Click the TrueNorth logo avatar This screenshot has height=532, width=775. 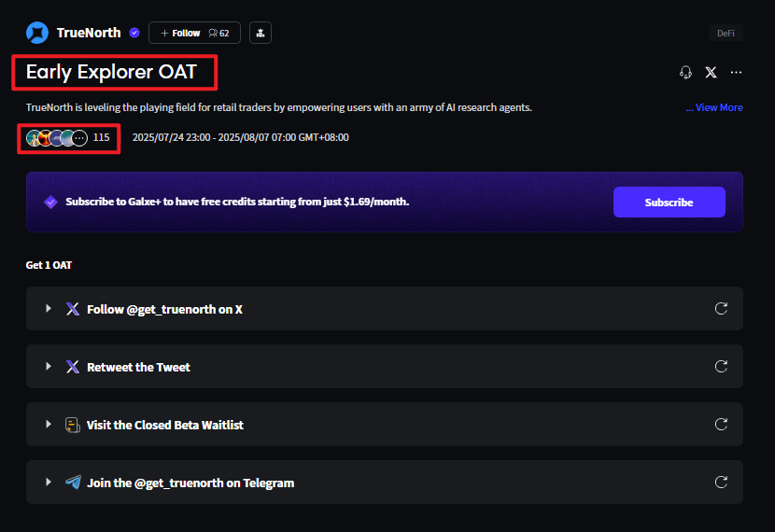37,33
